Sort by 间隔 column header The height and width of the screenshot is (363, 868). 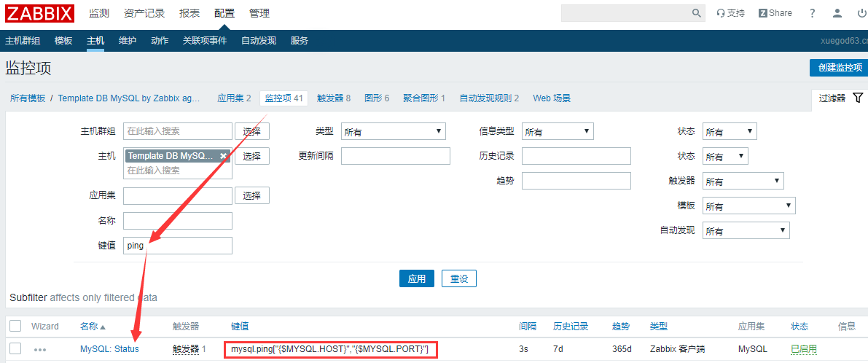click(528, 327)
